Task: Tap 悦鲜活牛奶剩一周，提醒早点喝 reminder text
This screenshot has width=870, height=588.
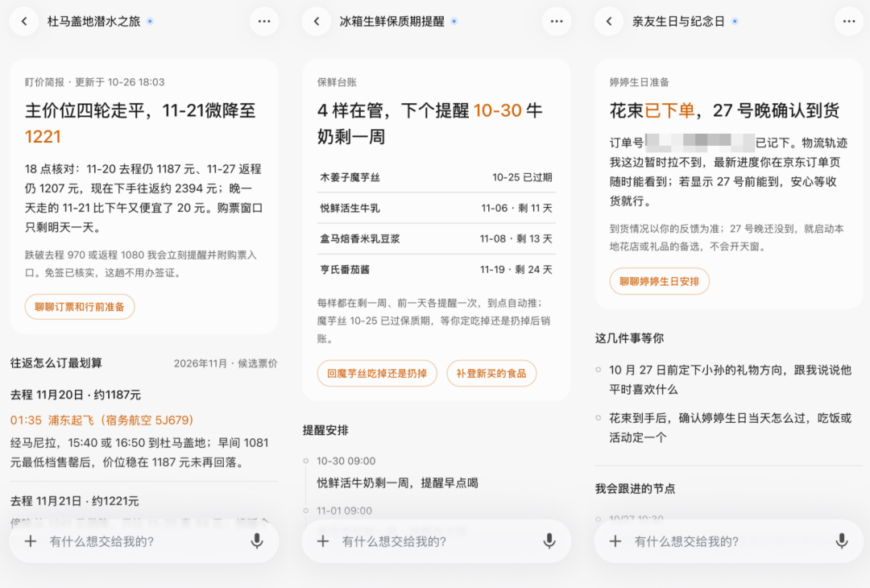Action: pyautogui.click(x=397, y=482)
